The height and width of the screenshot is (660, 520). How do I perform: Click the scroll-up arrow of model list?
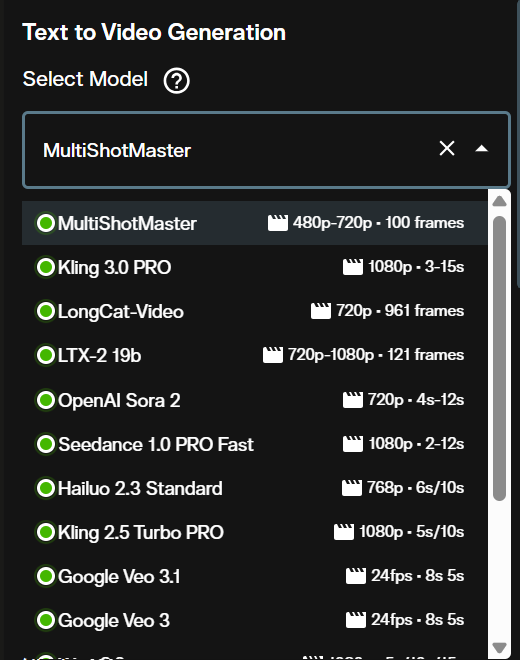499,201
